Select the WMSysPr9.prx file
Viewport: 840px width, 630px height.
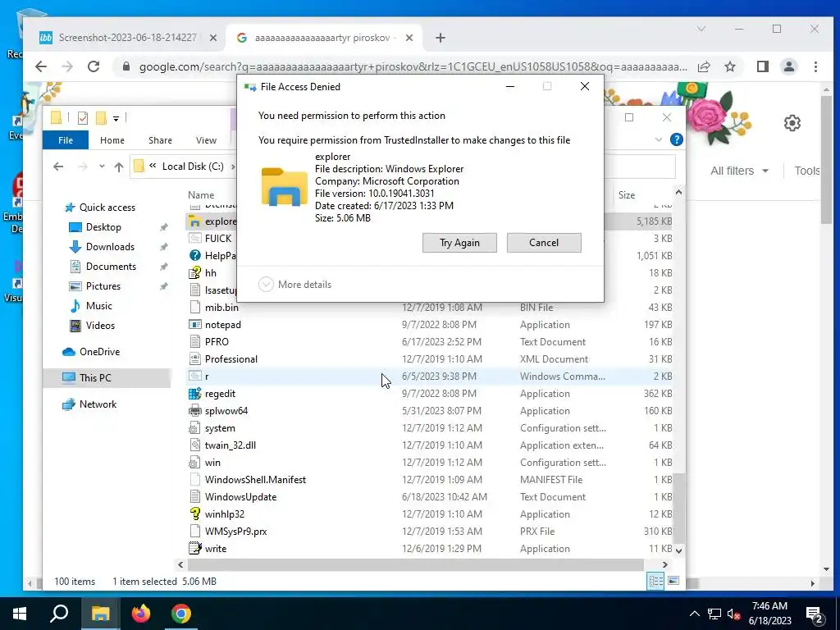point(235,532)
